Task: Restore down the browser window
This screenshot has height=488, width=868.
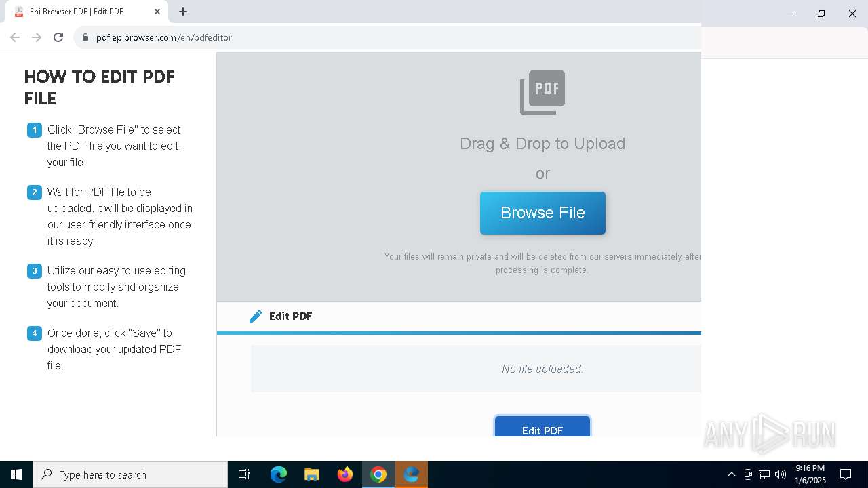Action: (821, 14)
